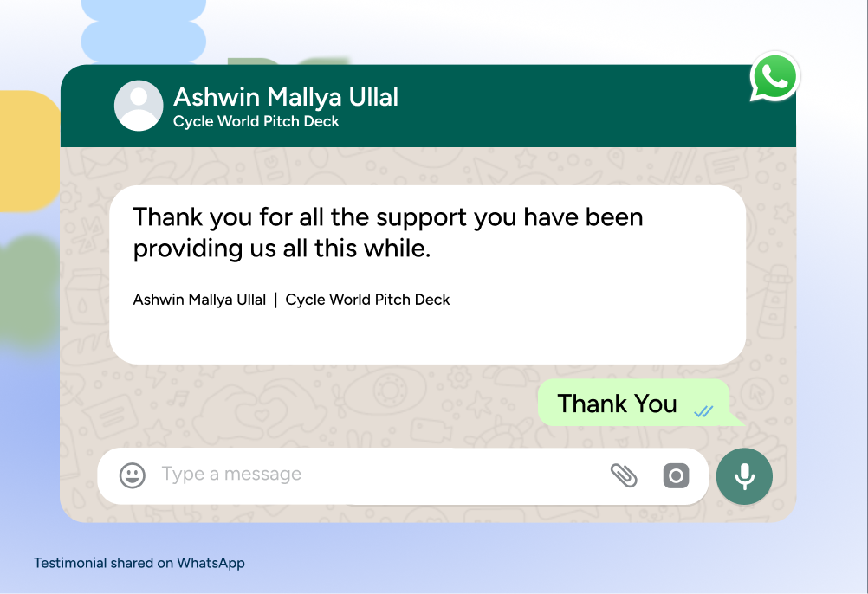Click the Testimonial shared on WhatsApp caption

tap(139, 563)
